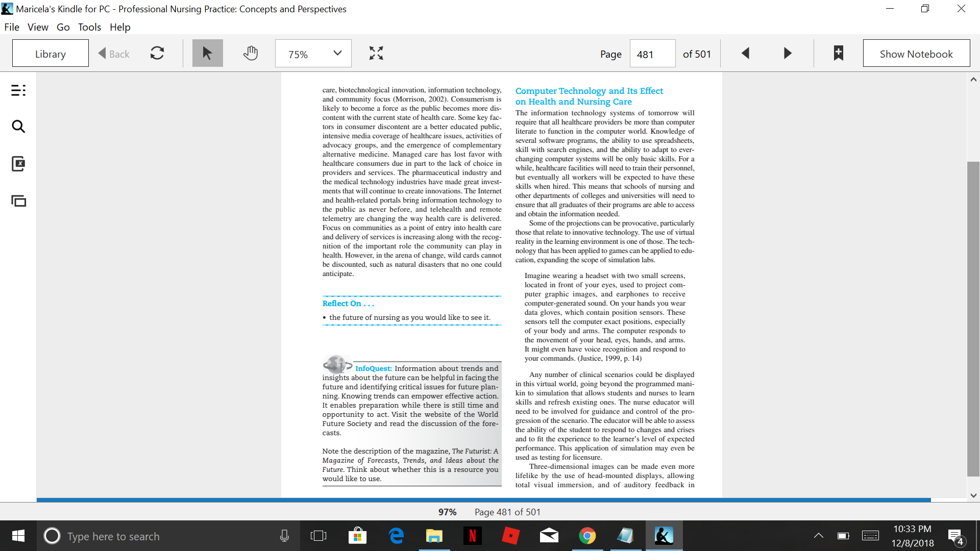This screenshot has width=980, height=551.
Task: Click Kindle icon in taskbar
Action: point(664,536)
